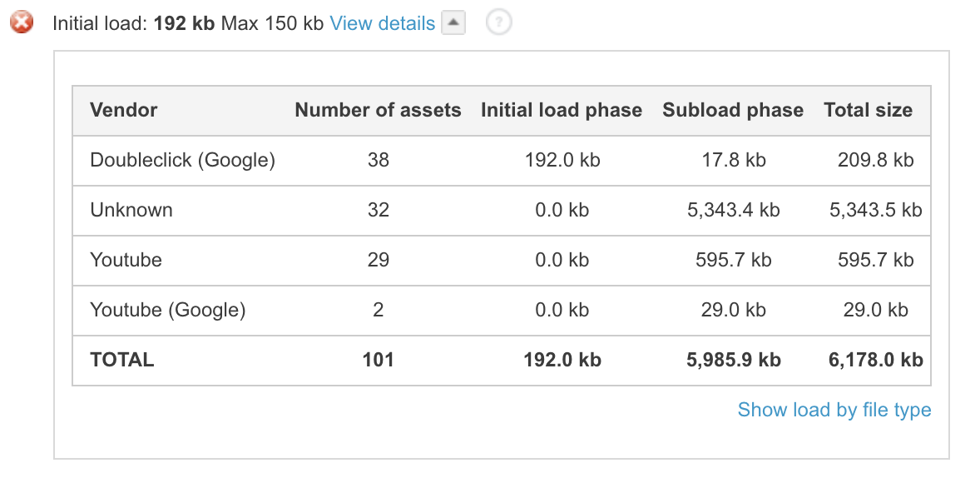This screenshot has height=488, width=980.
Task: Click the 5,343.4 kb subload value
Action: tap(733, 210)
